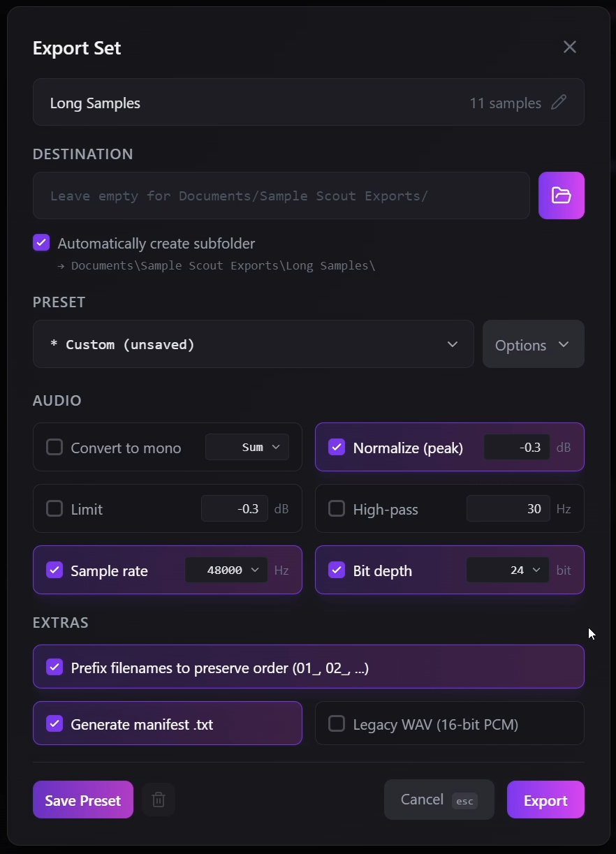The height and width of the screenshot is (854, 616).
Task: Disable Automatically create subfolder checkbox
Action: coord(42,243)
